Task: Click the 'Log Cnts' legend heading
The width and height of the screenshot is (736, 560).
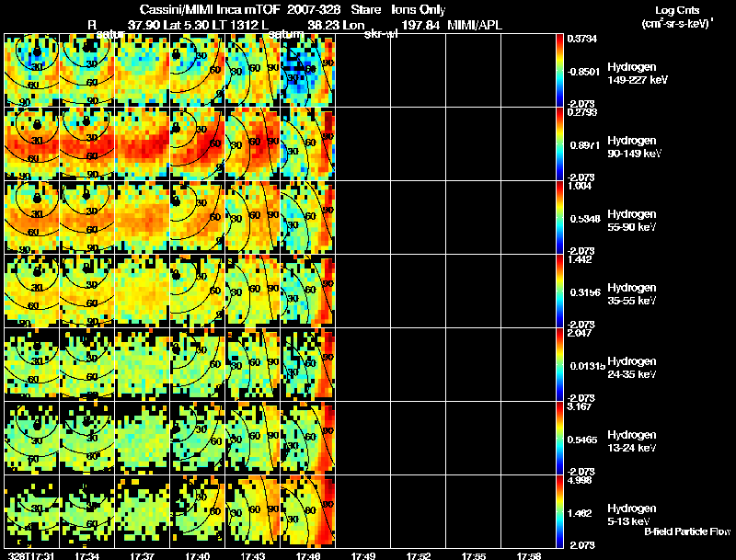Action: click(x=677, y=10)
